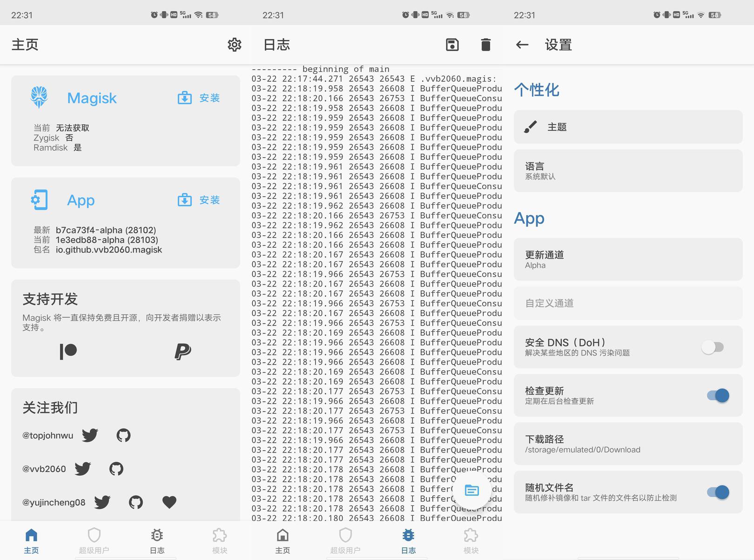Open @topjohnwu's Twitter profile
The image size is (754, 560).
click(x=90, y=435)
